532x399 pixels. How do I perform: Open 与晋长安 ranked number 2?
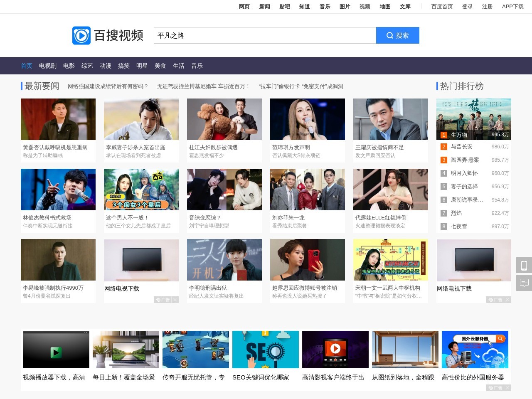(x=461, y=147)
